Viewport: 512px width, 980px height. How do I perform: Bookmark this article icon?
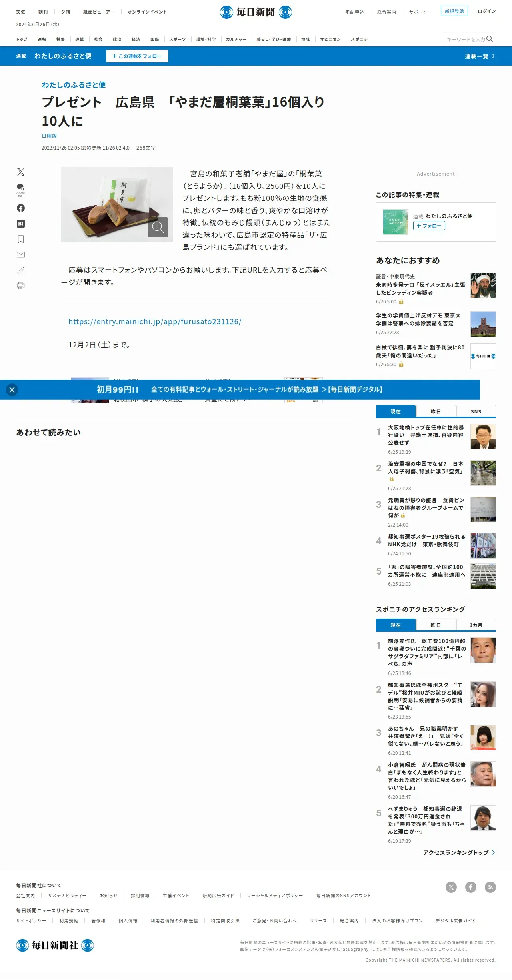point(21,239)
